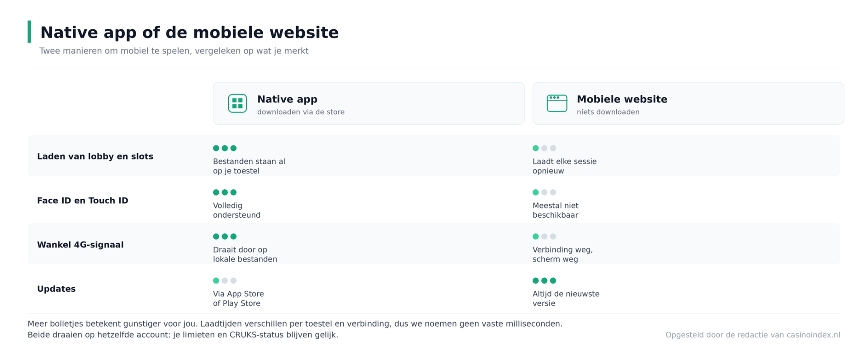Click the heading 'Native app of de mobiele website'
868x355 pixels.
(189, 33)
